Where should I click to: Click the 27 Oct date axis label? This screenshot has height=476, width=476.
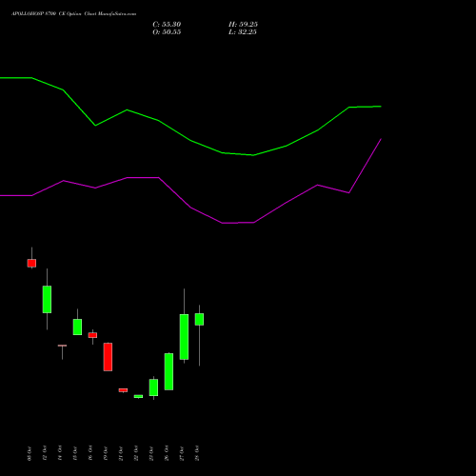click(x=182, y=453)
